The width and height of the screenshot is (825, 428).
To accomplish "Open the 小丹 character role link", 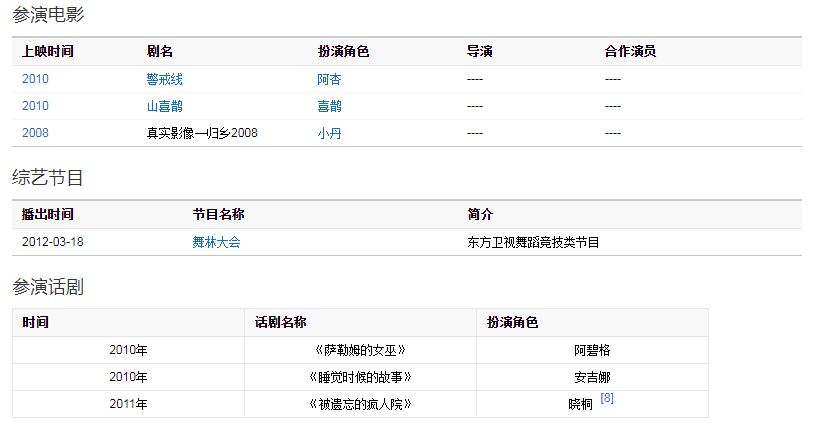I will [329, 133].
